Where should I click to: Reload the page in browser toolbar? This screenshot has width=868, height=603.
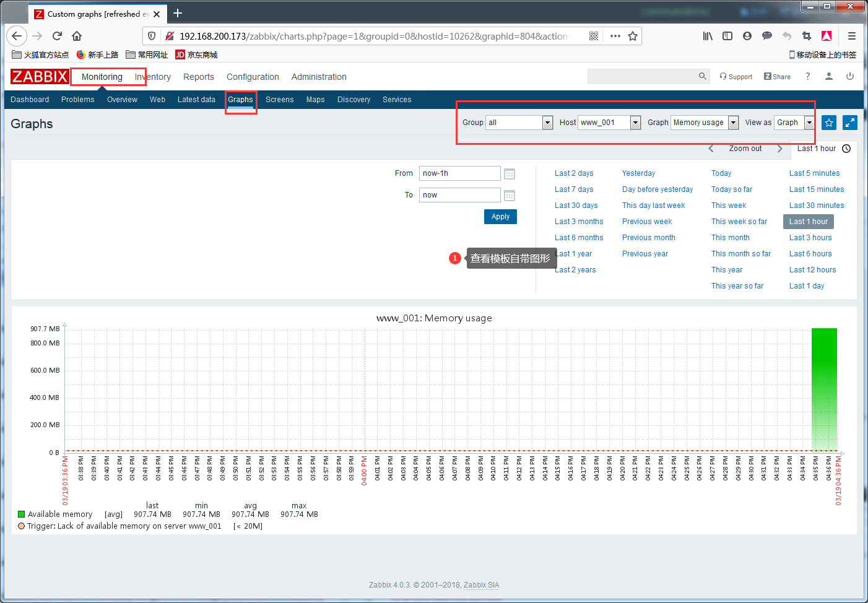click(x=57, y=36)
